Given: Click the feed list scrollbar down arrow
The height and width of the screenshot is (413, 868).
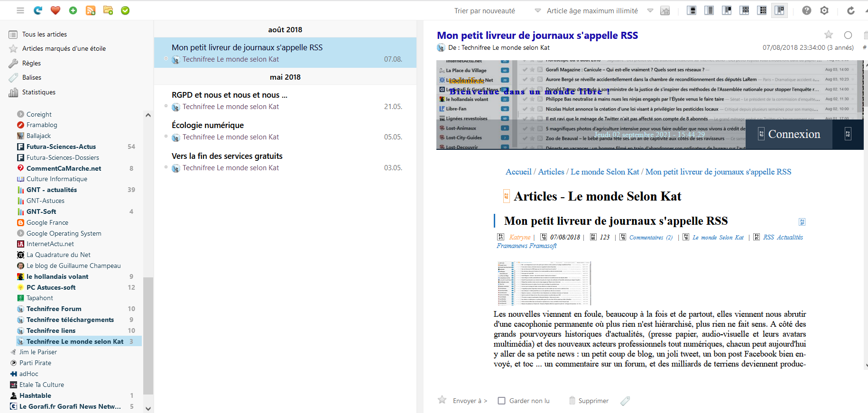Looking at the screenshot, I should (148, 408).
